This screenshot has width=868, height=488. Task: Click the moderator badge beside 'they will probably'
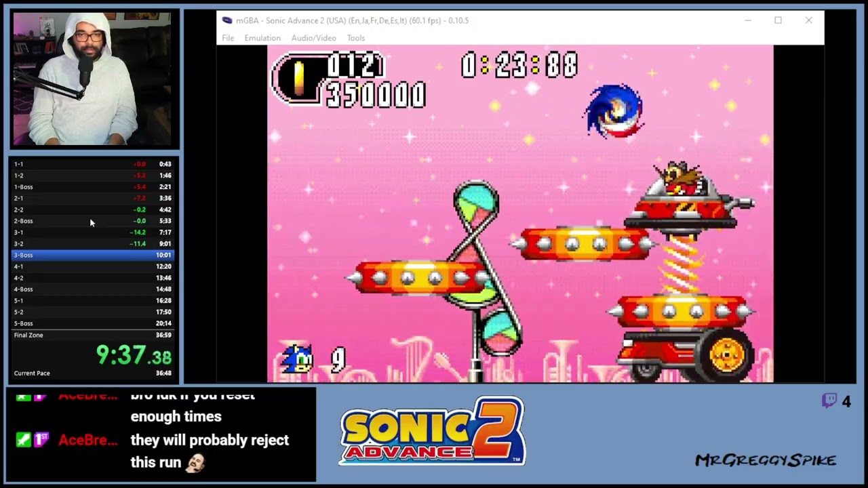pyautogui.click(x=24, y=440)
